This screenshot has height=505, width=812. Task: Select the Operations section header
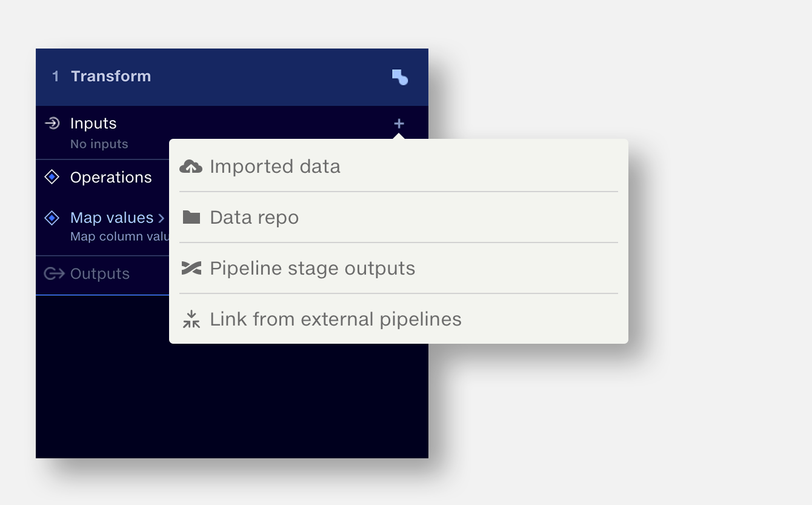click(111, 177)
